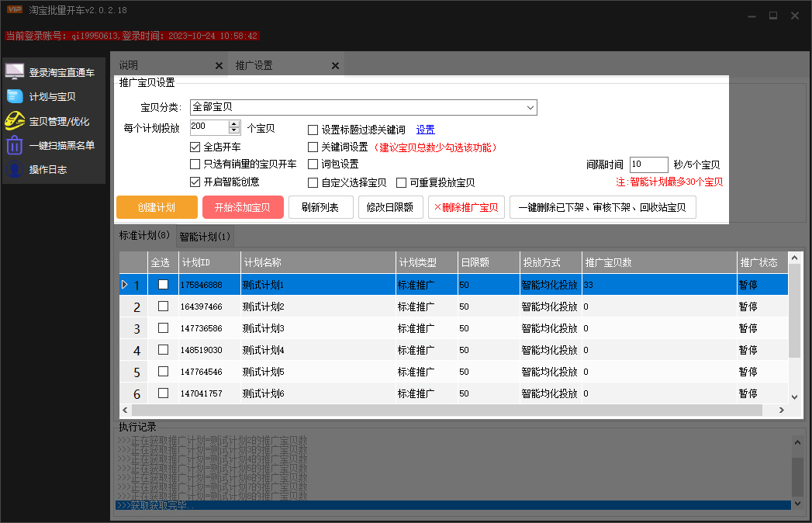This screenshot has width=812, height=523.
Task: Close the 说明 tab
Action: pos(219,66)
